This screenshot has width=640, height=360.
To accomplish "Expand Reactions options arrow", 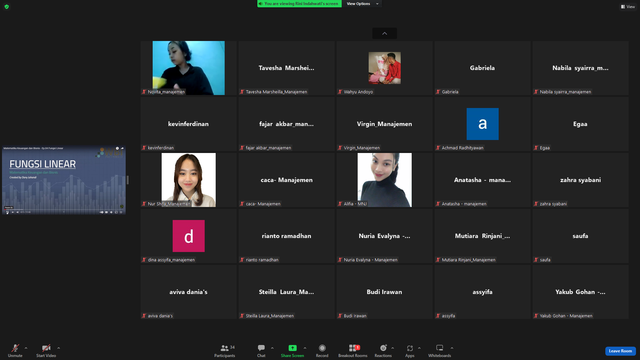I will (393, 348).
